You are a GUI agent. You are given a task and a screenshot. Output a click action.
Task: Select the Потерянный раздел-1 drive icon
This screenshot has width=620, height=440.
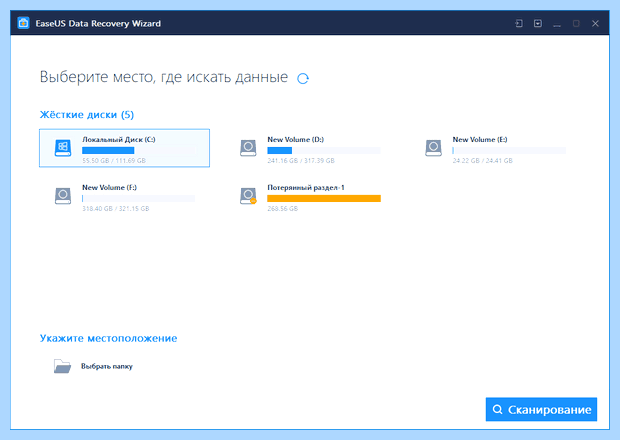[248, 196]
